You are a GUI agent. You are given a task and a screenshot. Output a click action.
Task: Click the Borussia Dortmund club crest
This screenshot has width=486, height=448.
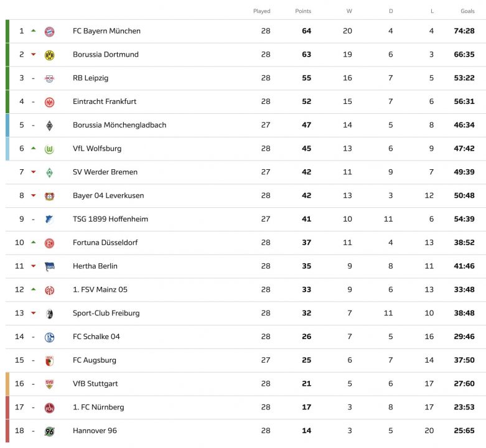tap(49, 55)
